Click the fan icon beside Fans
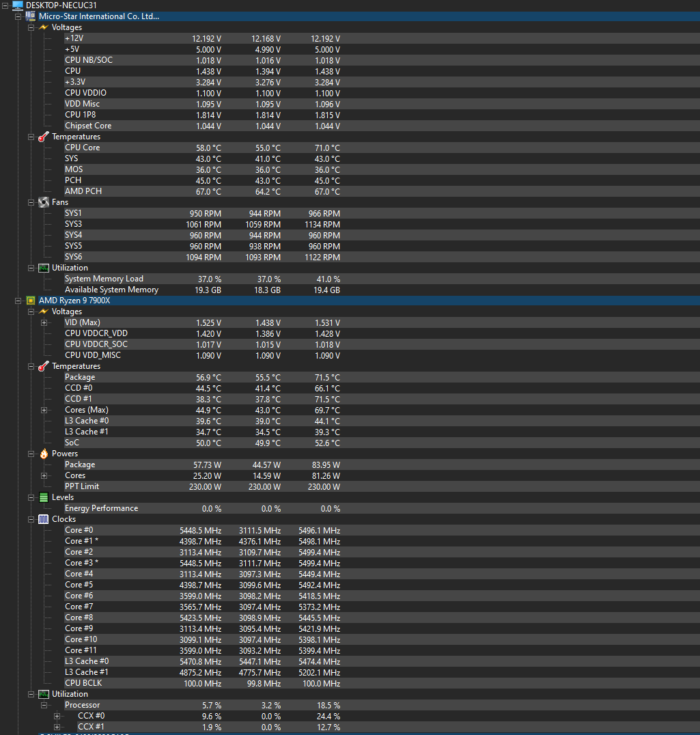The image size is (700, 735). click(44, 202)
